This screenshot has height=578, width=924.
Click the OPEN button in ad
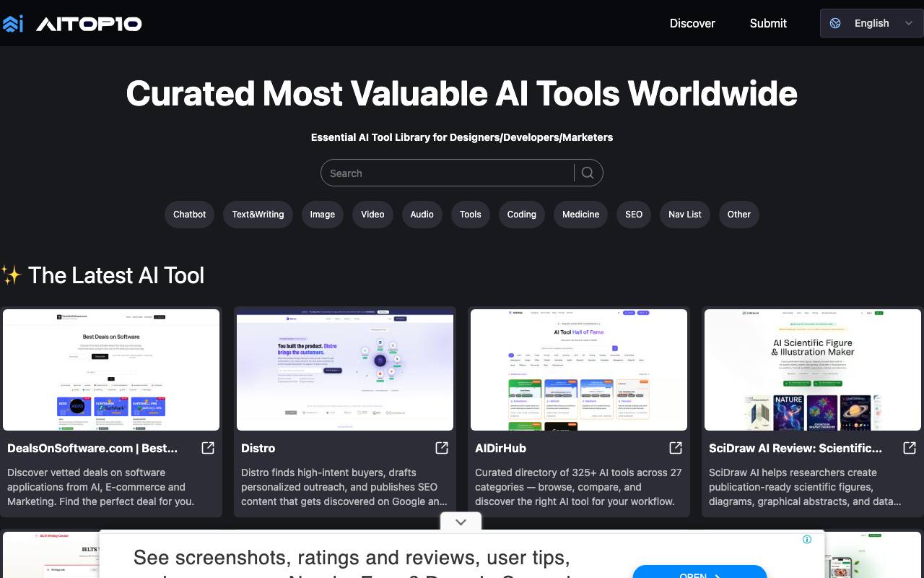pos(699,572)
